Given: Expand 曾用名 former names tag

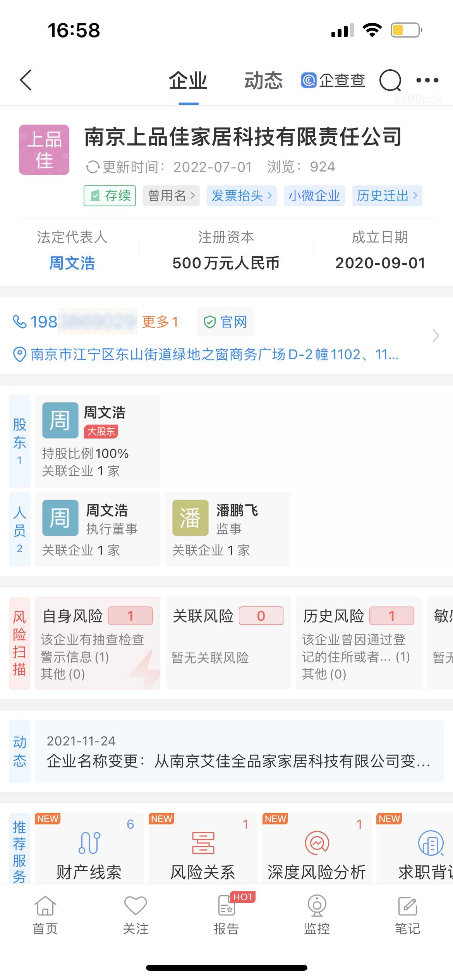Looking at the screenshot, I should (x=171, y=196).
